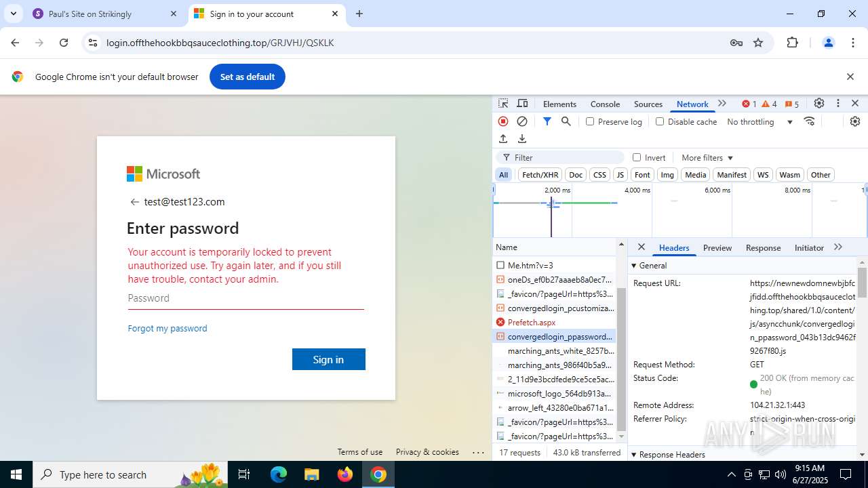The image size is (868, 488).
Task: Show more request detail tabs chevron
Action: click(838, 247)
